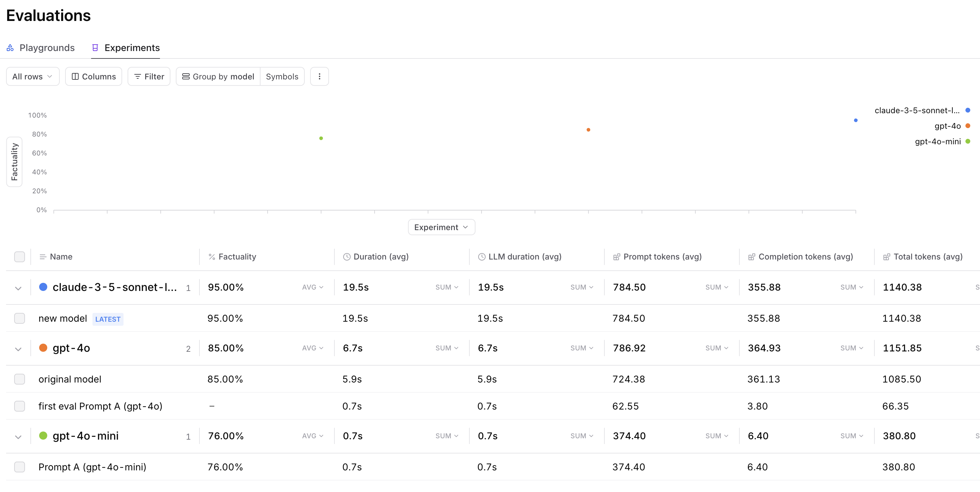
Task: Click the Prompt tokens column icon
Action: tap(616, 257)
